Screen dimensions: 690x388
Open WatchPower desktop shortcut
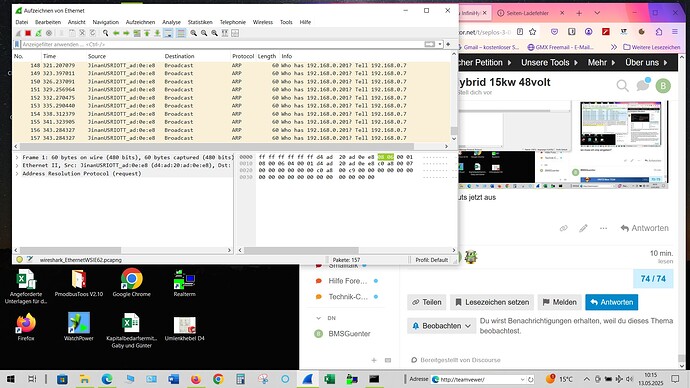click(x=79, y=327)
